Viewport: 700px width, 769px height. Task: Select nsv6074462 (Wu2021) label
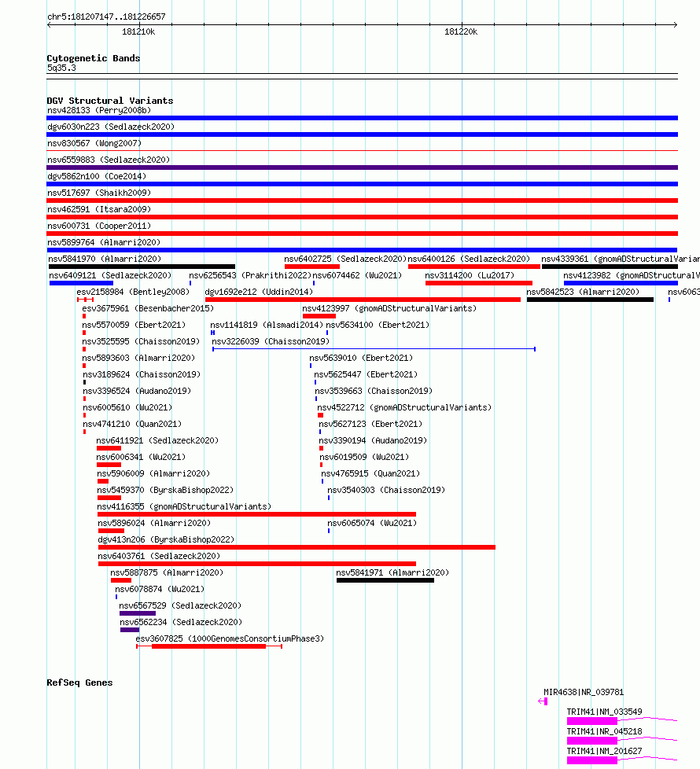click(357, 276)
